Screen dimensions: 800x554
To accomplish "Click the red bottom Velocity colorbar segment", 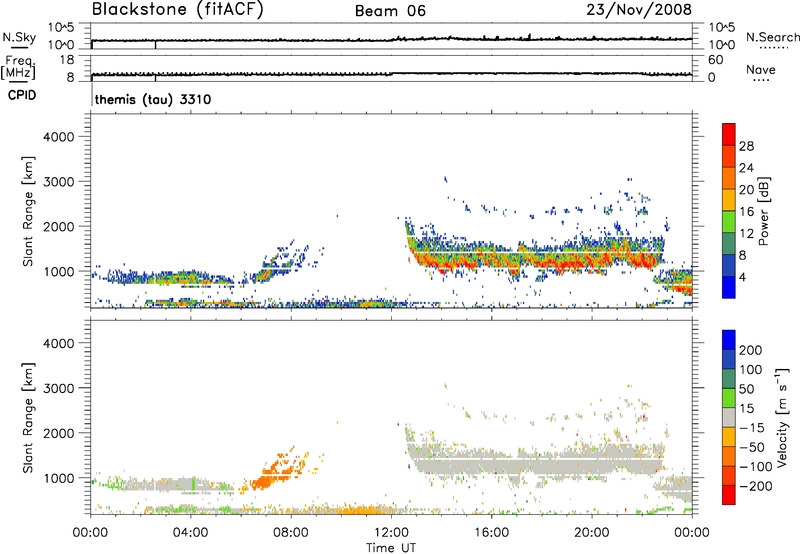I will pyautogui.click(x=729, y=495).
